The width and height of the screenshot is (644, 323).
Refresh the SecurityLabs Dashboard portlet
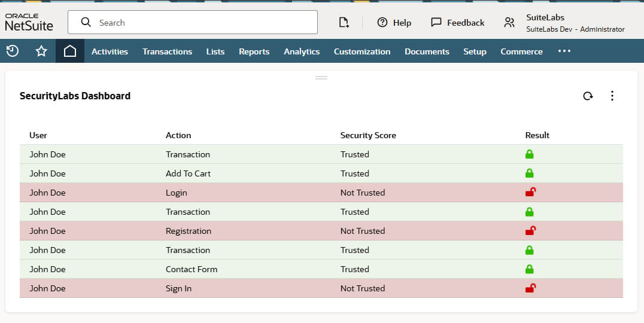click(x=588, y=96)
